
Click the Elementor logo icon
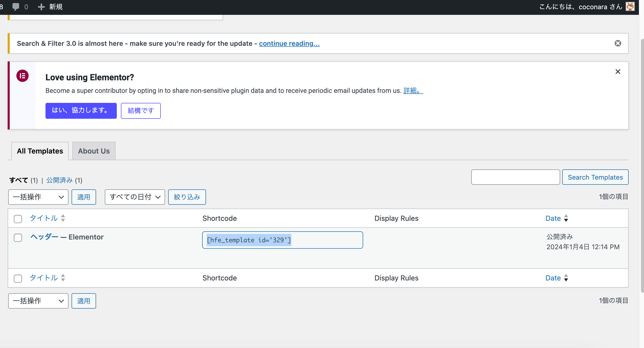point(22,76)
